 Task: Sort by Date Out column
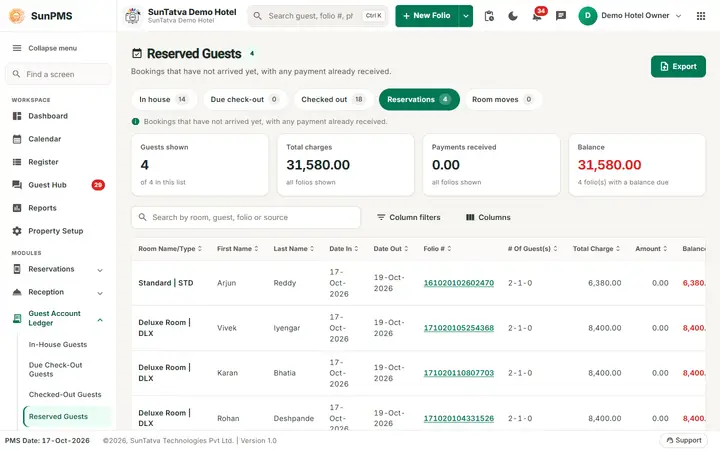coord(391,249)
